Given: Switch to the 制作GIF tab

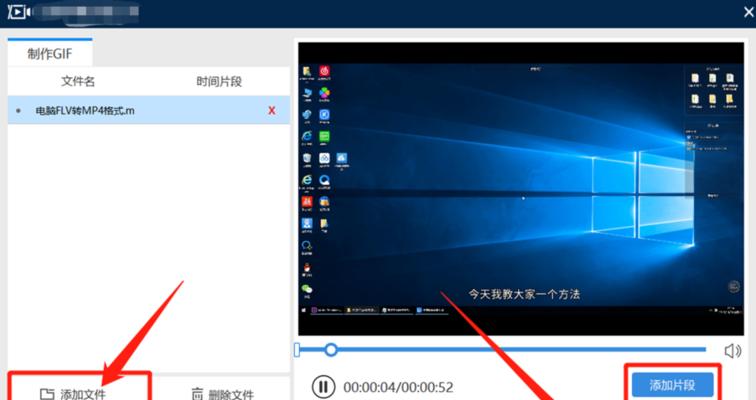Looking at the screenshot, I should tap(50, 53).
